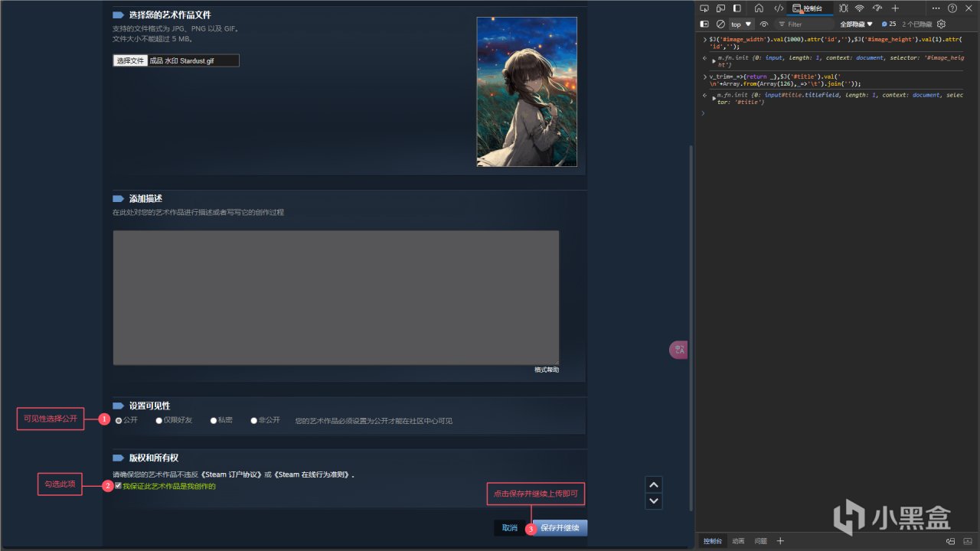Select the 仅限好友 visibility option
Viewport: 980px width, 551px height.
(158, 420)
